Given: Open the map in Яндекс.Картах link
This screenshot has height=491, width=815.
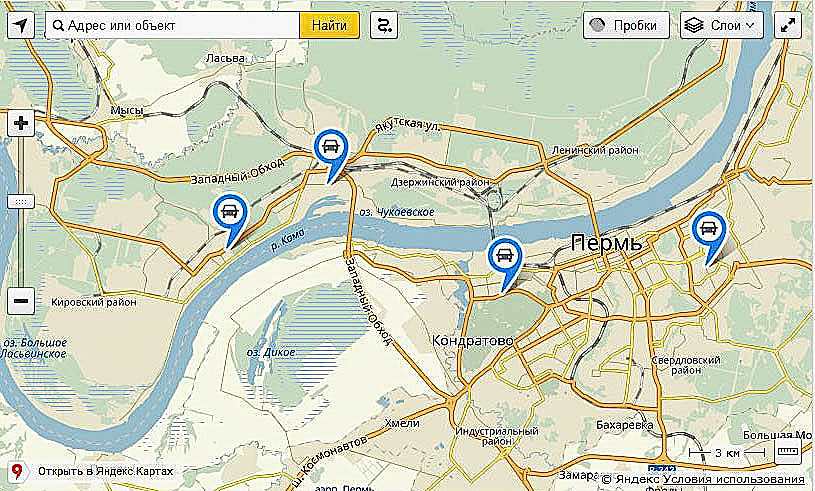Looking at the screenshot, I should click(106, 472).
